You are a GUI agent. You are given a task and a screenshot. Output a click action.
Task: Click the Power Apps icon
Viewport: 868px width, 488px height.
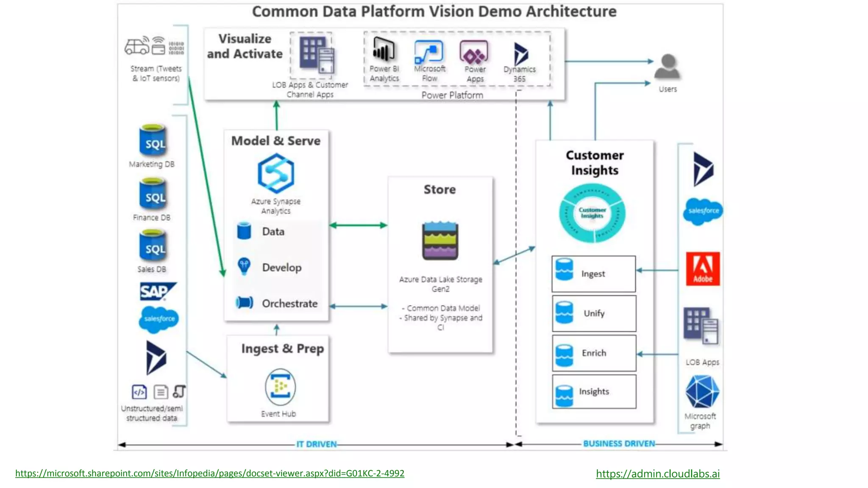coord(474,52)
